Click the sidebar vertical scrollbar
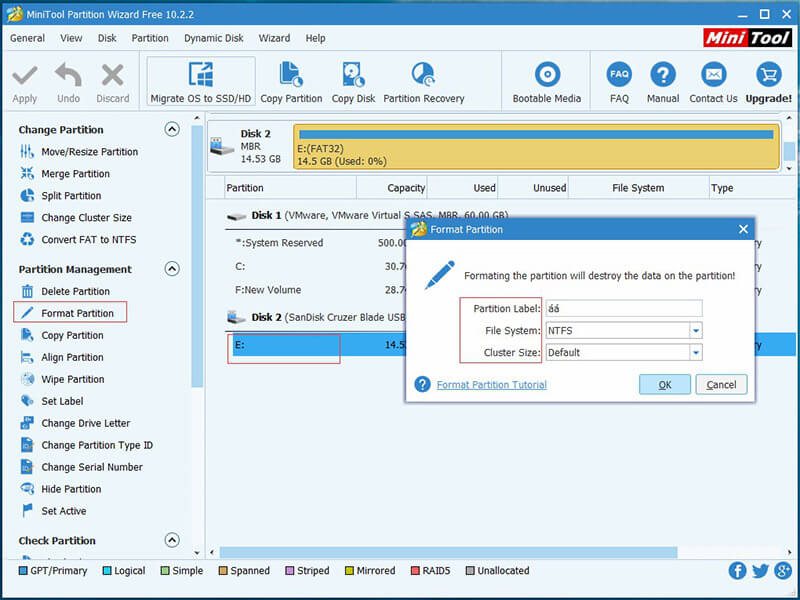 click(x=197, y=257)
